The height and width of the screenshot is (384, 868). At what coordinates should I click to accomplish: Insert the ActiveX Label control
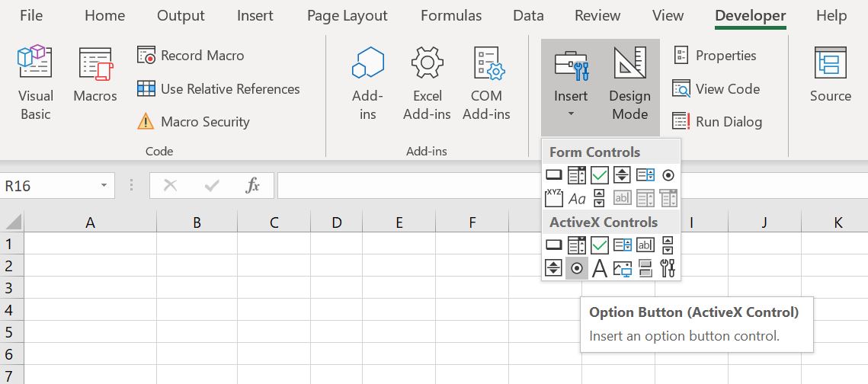600,268
